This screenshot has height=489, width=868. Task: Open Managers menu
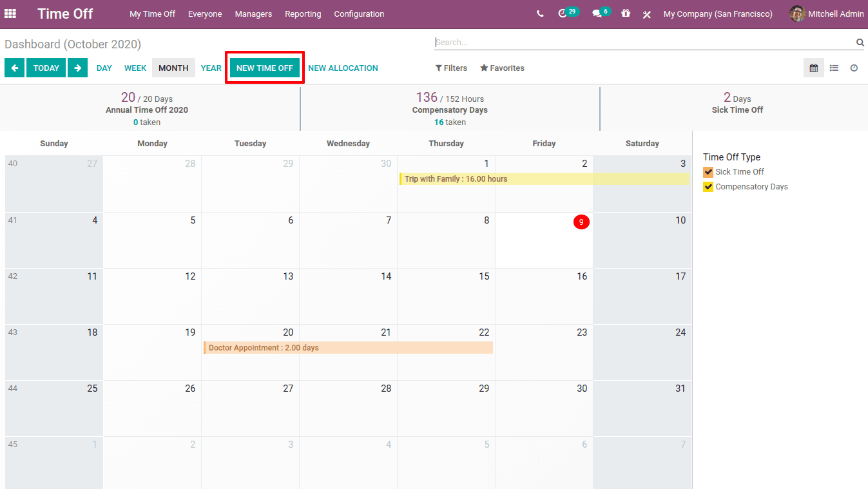tap(253, 14)
